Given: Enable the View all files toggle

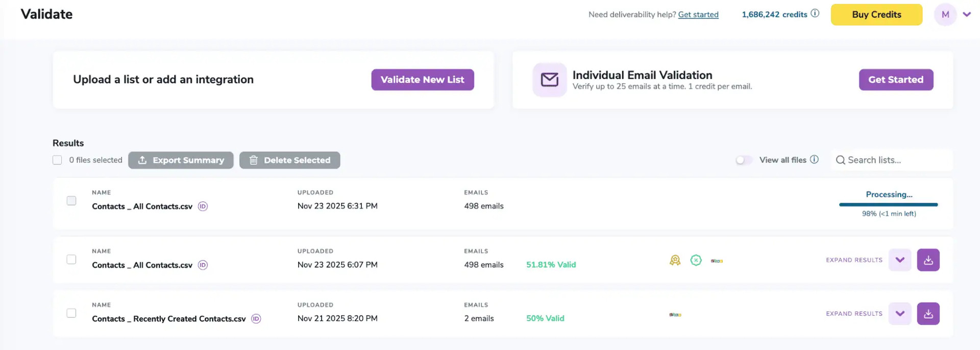Looking at the screenshot, I should [x=744, y=160].
